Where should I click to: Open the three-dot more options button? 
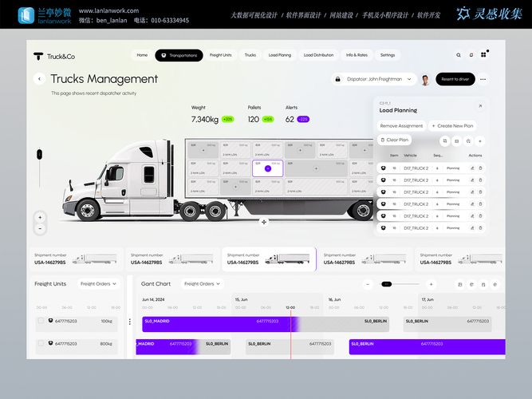483,79
